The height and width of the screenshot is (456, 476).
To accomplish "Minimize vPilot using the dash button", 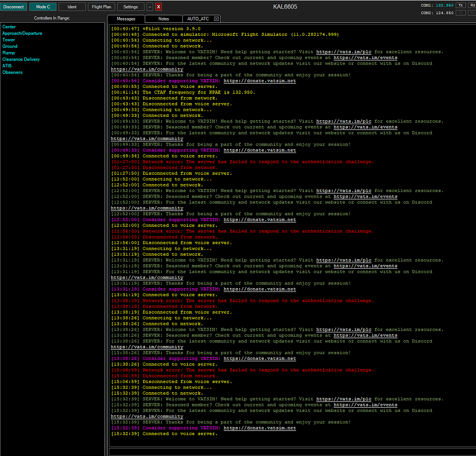I will [x=150, y=7].
